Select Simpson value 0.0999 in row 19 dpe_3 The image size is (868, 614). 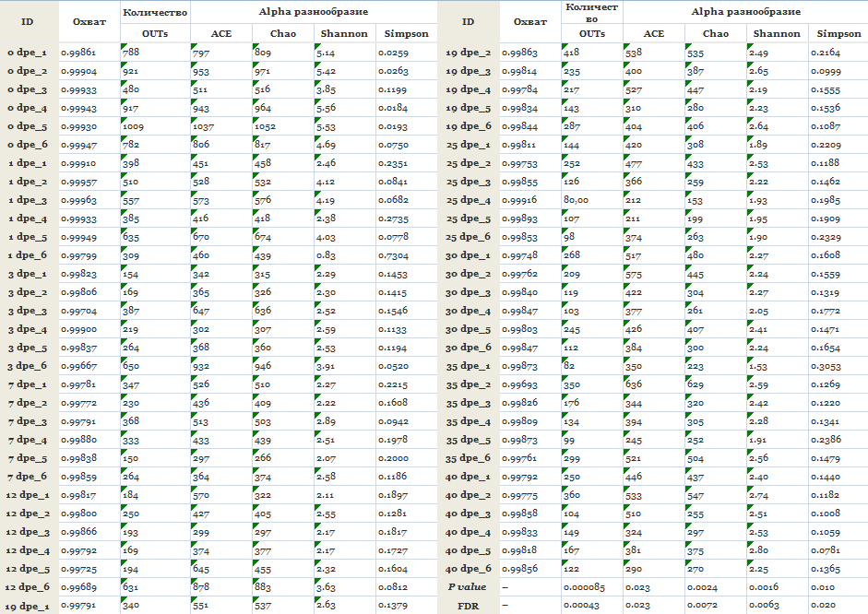[826, 71]
